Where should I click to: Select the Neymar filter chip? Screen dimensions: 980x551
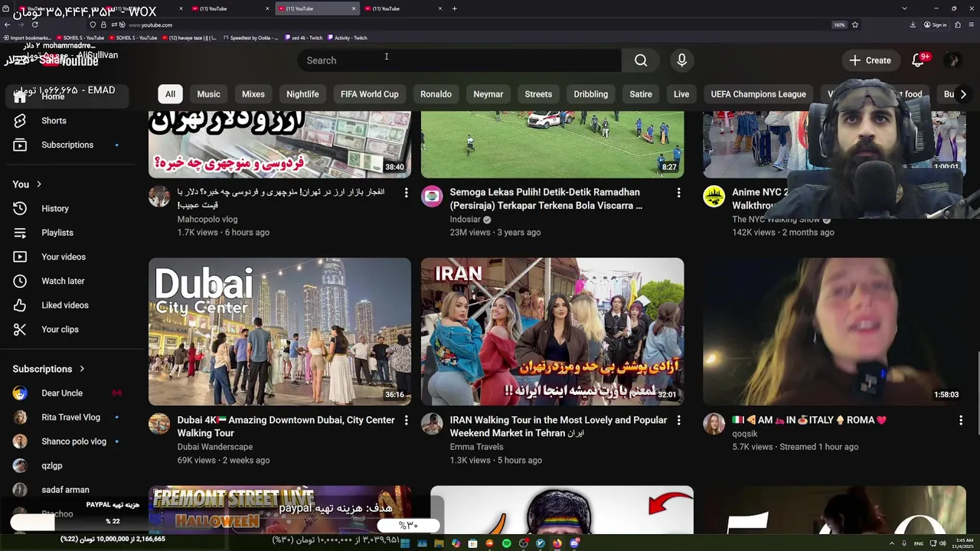click(x=488, y=94)
